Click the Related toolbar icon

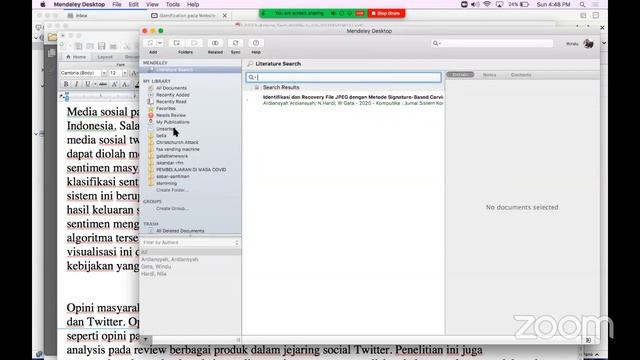click(x=215, y=43)
